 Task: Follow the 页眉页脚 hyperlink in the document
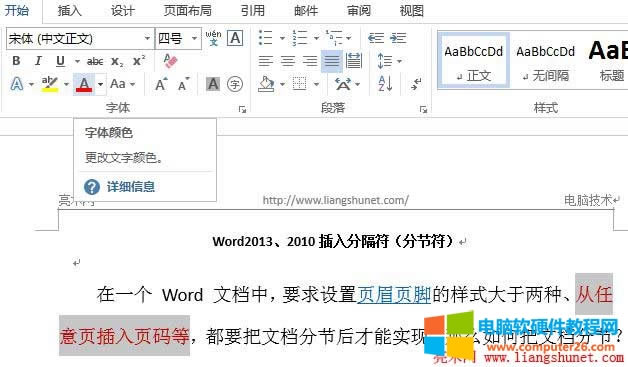pos(394,294)
